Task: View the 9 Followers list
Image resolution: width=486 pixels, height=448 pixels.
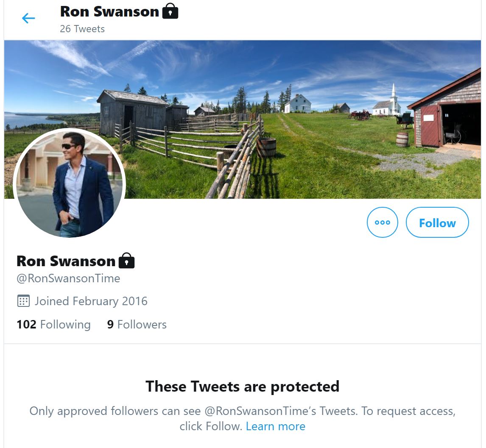Action: (137, 325)
